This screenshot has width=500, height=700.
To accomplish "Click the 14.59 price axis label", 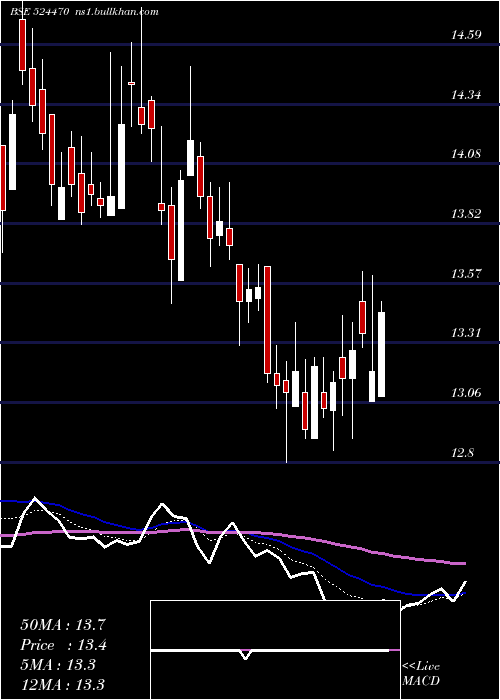I will coord(466,35).
